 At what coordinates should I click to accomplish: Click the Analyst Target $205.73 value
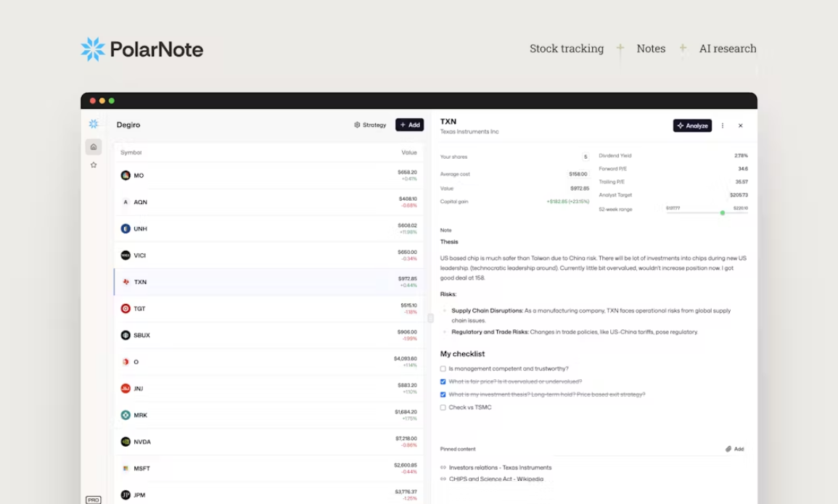[739, 195]
